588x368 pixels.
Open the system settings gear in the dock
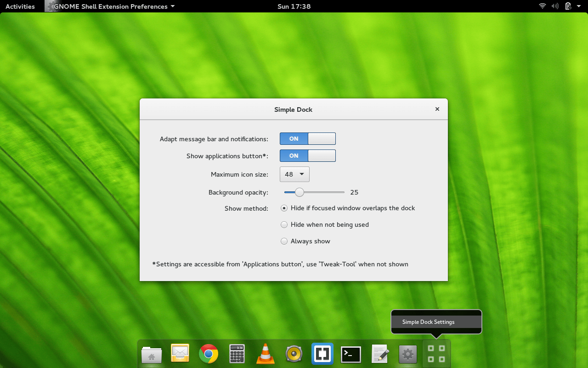(407, 354)
